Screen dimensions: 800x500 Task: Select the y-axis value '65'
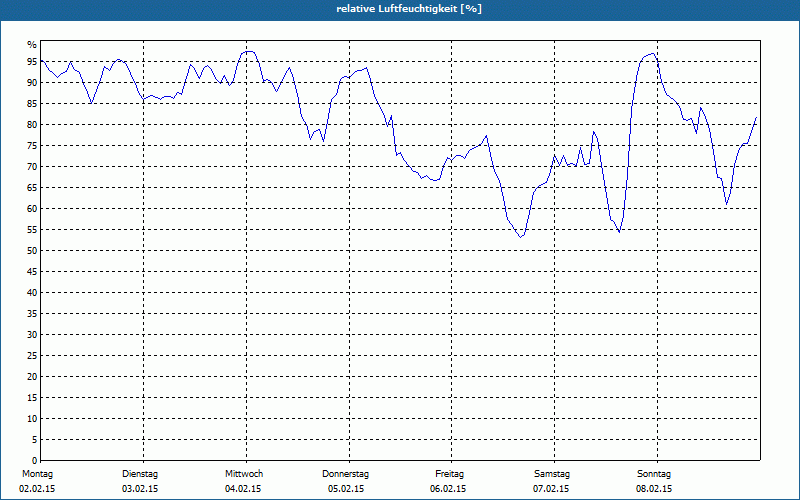(x=32, y=188)
